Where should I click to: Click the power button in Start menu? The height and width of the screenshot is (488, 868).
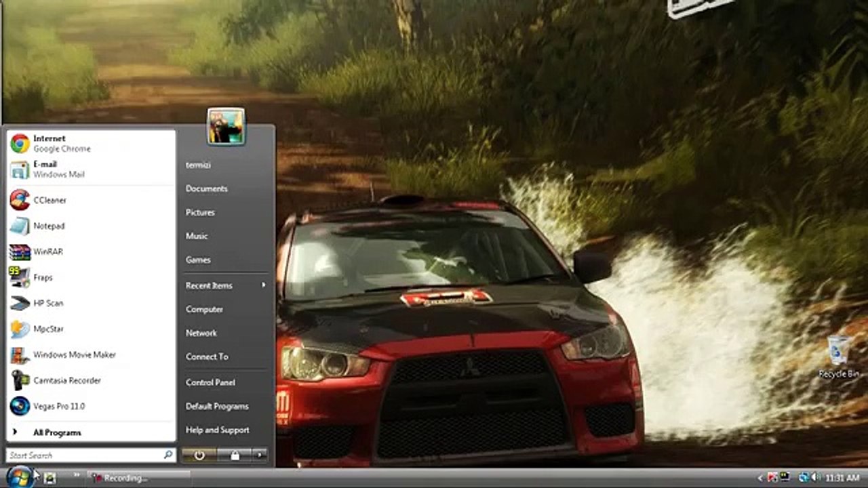pos(199,455)
